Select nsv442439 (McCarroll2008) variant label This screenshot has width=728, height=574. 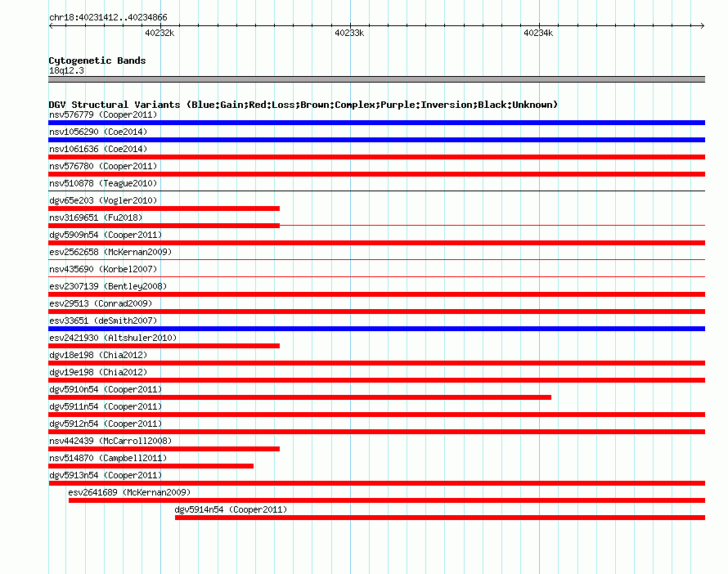coord(110,441)
